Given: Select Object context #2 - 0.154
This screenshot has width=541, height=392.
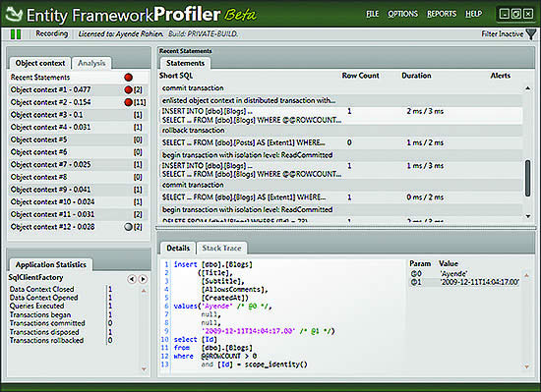Looking at the screenshot, I should coord(79,102).
